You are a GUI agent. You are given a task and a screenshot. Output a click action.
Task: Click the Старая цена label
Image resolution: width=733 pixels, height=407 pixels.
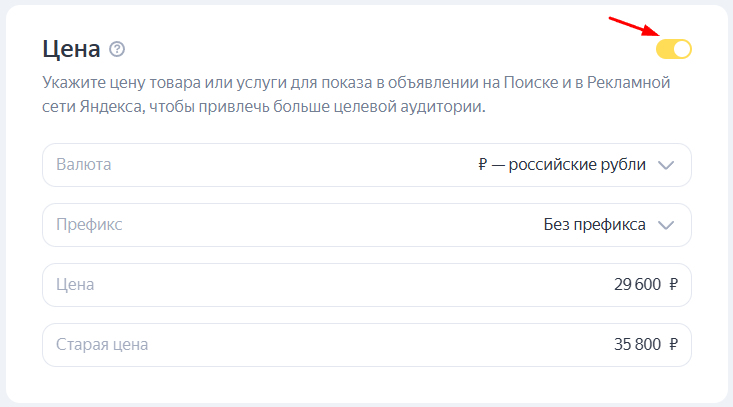coord(102,345)
